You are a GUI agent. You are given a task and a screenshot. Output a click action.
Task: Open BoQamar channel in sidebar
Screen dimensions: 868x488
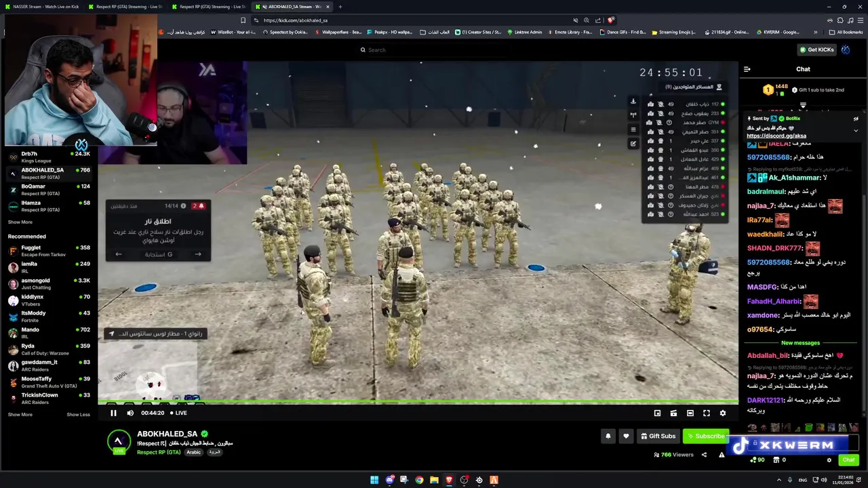pos(49,190)
